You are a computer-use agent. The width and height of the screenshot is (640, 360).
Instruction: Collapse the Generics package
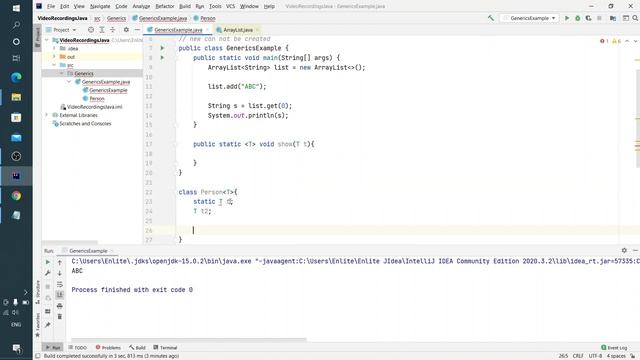pyautogui.click(x=62, y=73)
